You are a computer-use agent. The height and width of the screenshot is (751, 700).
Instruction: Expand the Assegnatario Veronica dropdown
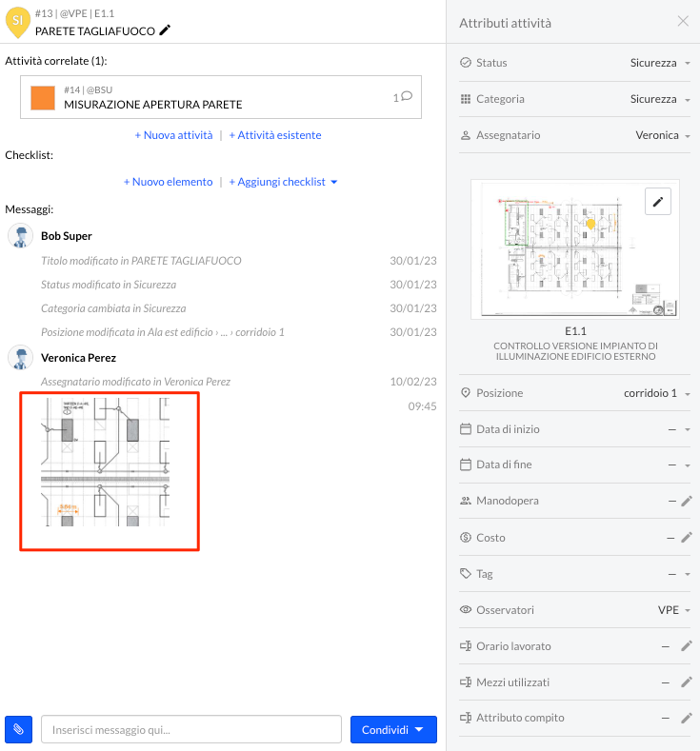click(x=663, y=135)
